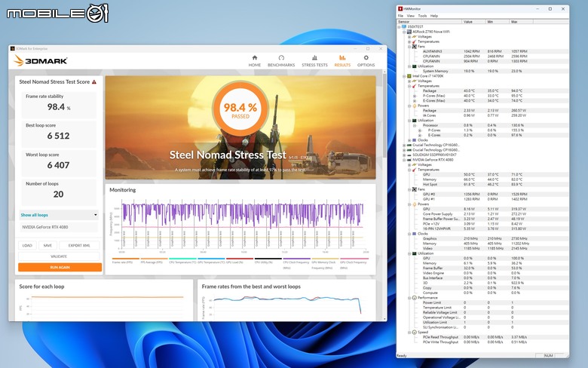Screen dimensions: 588x368
Task: Click the orange RUN AGAIN button
Action: point(60,267)
